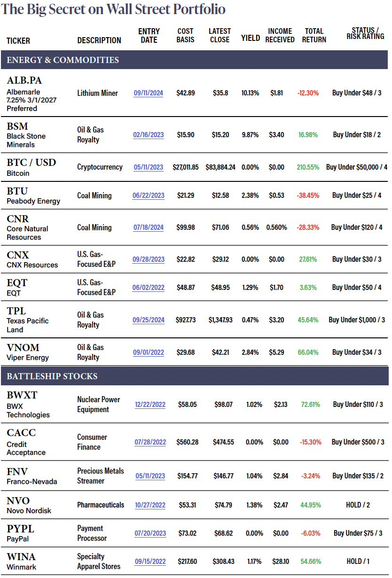Click the BSM entry date 02/16/2023
Screen dimensions: 392x578
[149, 135]
